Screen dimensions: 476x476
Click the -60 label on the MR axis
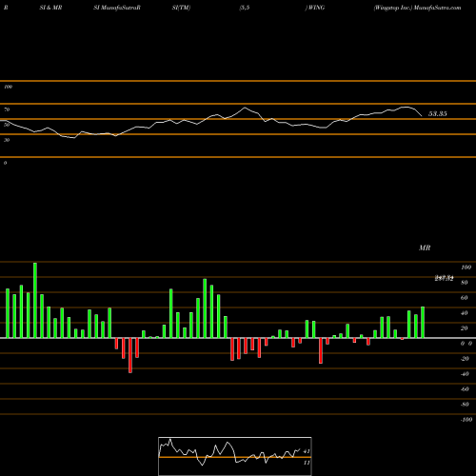coord(465,389)
